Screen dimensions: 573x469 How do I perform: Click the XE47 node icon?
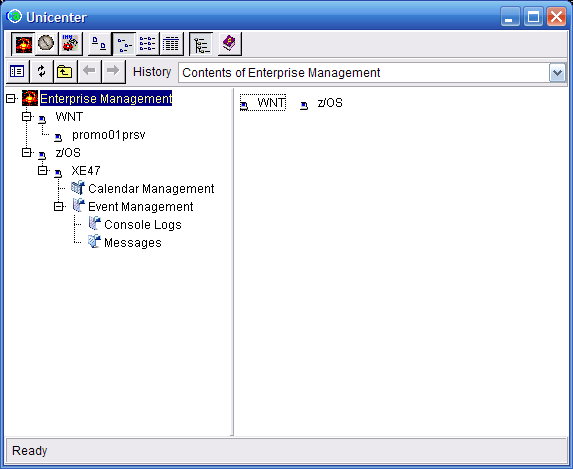58,173
